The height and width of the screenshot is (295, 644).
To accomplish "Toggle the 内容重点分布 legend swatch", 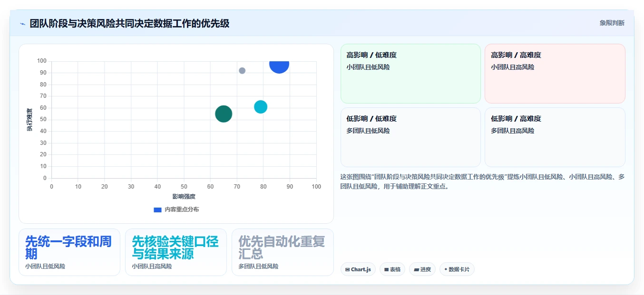I will point(157,209).
